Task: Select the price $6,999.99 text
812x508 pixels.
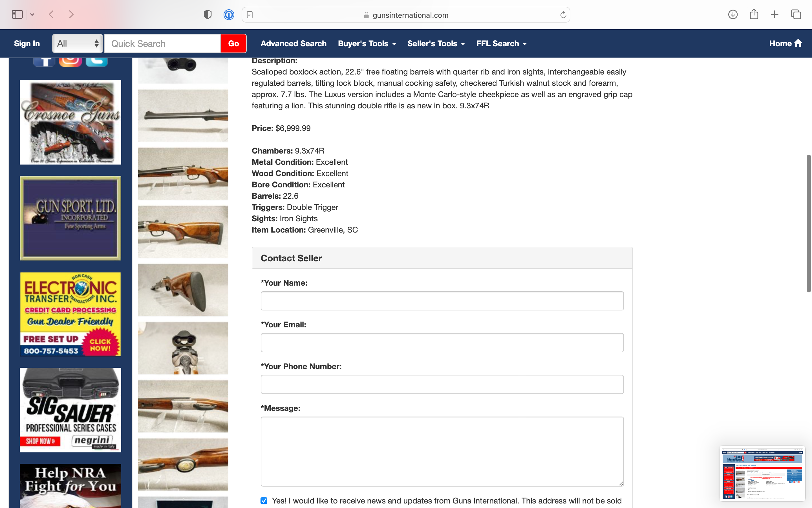Action: [x=293, y=128]
